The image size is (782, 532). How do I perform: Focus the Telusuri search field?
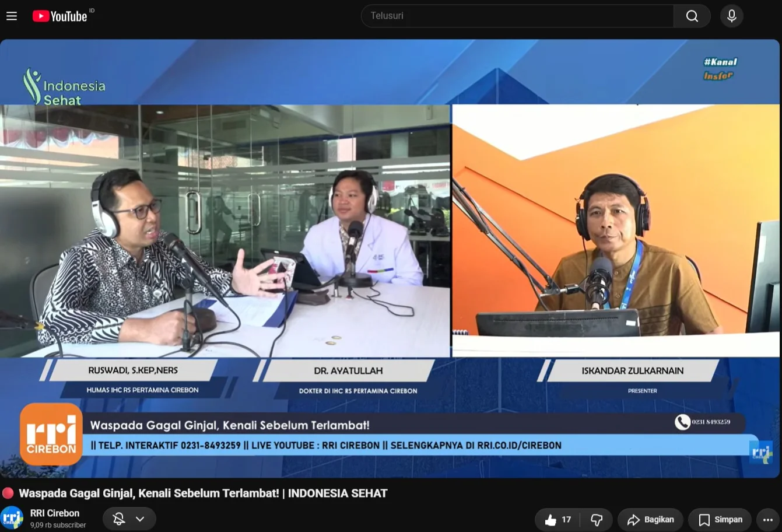coord(517,16)
